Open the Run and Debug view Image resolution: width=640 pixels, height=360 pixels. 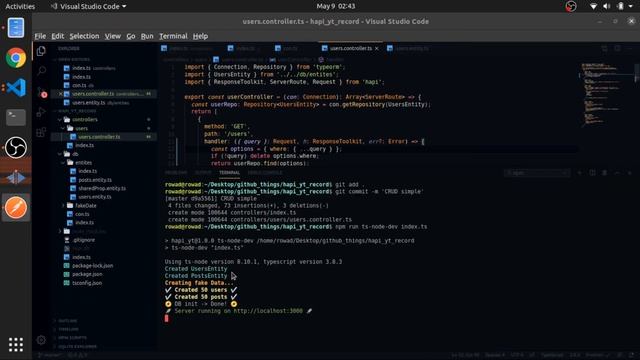[41, 112]
